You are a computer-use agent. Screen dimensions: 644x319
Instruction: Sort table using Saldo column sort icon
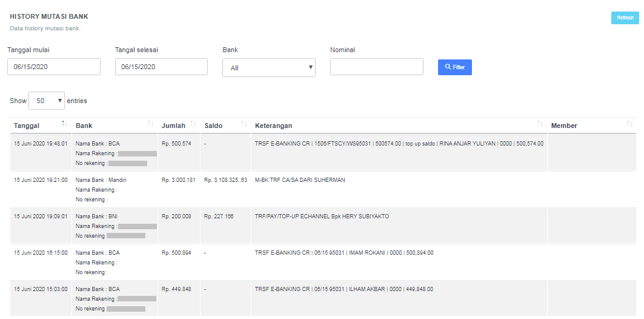point(244,124)
